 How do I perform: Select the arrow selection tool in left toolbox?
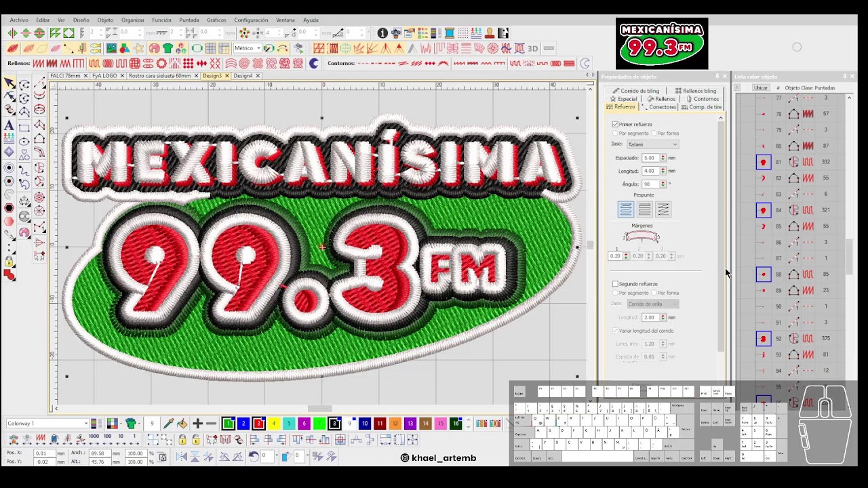tap(9, 83)
